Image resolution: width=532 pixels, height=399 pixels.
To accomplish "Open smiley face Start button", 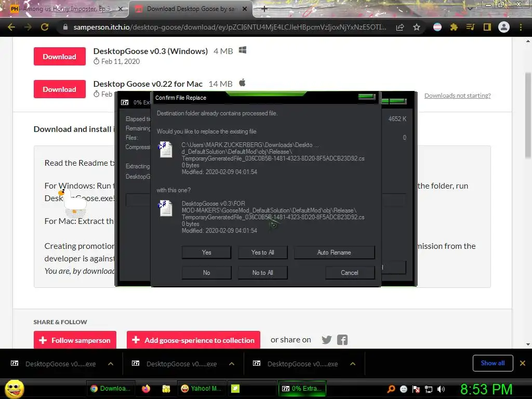I will point(14,389).
